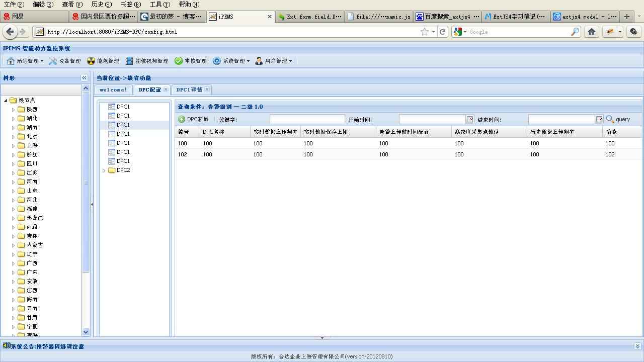Click the system announcement speaker icon
Viewport: 644px width, 362px height.
pos(6,346)
